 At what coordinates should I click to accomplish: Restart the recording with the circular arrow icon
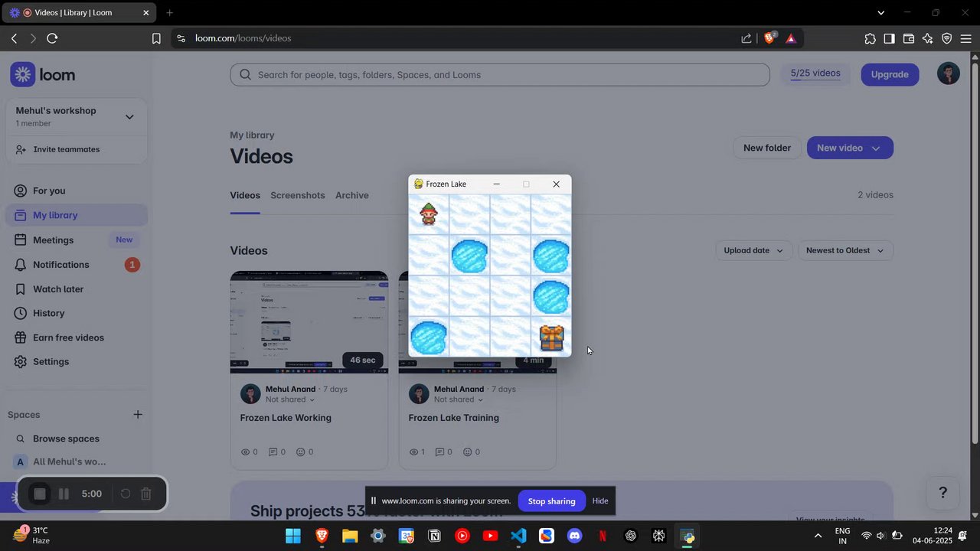126,494
